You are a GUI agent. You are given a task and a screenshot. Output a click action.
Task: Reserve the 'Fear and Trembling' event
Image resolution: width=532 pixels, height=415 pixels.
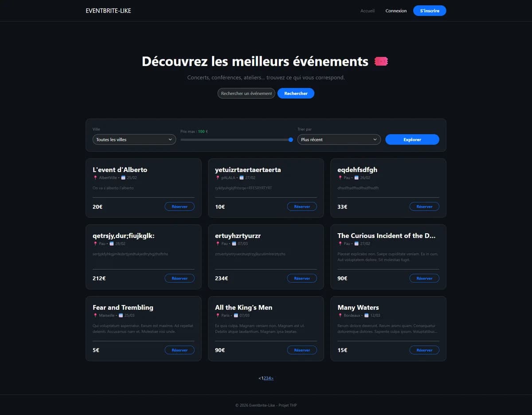point(180,350)
